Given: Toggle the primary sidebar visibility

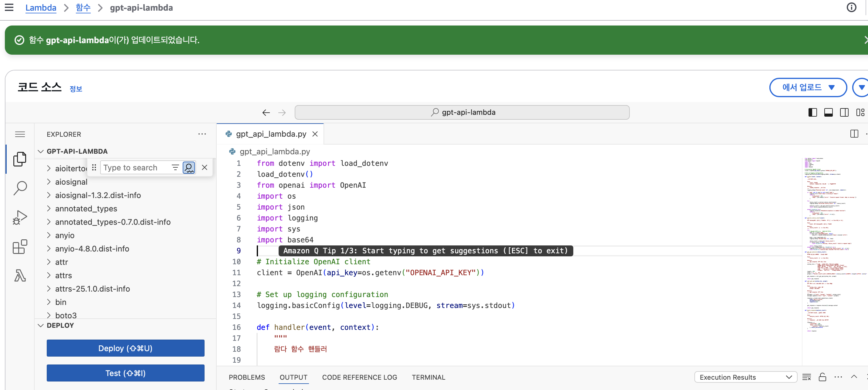Looking at the screenshot, I should pos(812,112).
